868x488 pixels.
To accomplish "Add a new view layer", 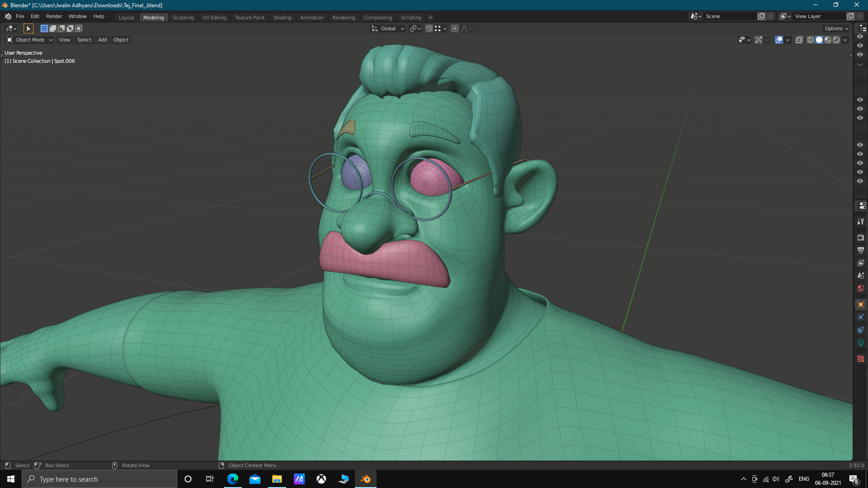I will pos(850,16).
